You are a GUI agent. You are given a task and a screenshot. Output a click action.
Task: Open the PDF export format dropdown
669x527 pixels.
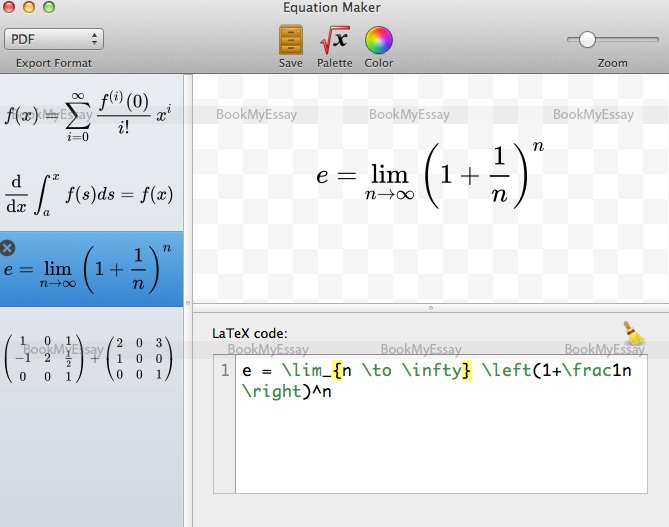54,39
